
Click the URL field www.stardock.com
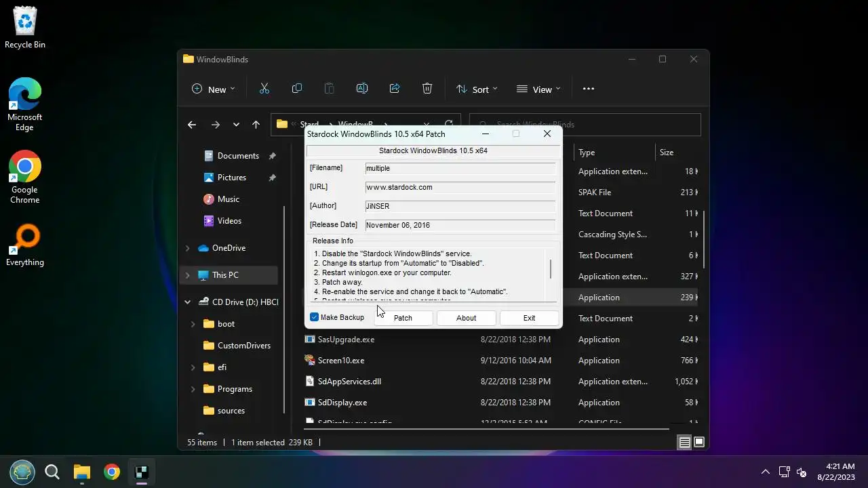tap(460, 187)
